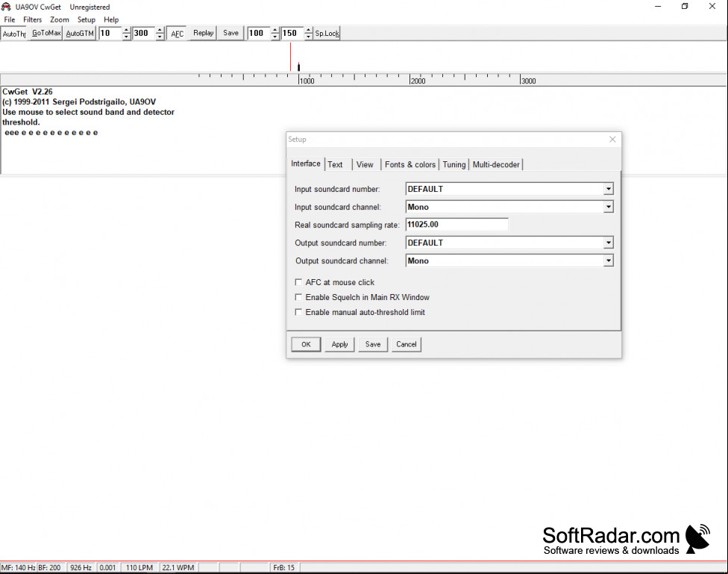Increase the value 10 with up arrow
728x574 pixels.
(126, 30)
